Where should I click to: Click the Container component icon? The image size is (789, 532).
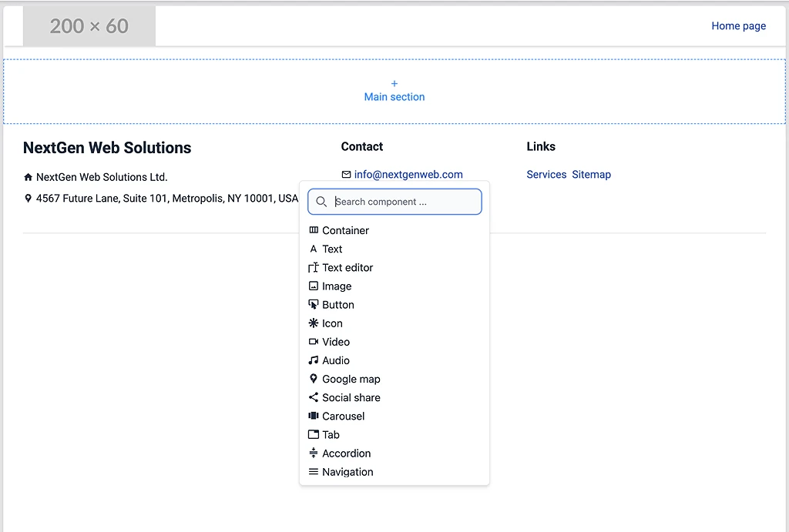click(x=314, y=230)
